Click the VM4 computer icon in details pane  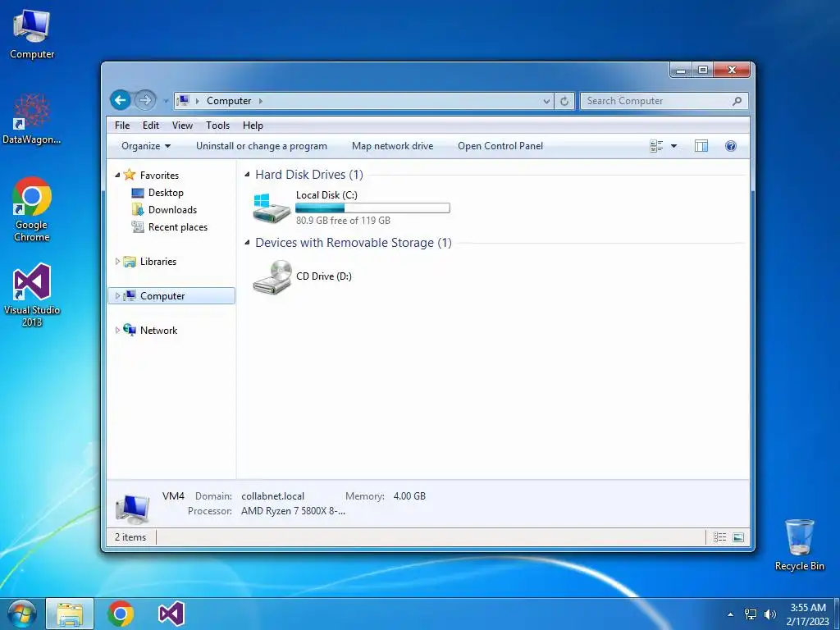[132, 508]
